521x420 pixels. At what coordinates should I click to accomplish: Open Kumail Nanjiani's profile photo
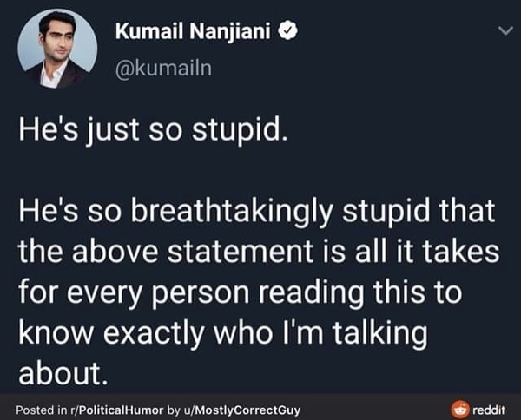(56, 49)
